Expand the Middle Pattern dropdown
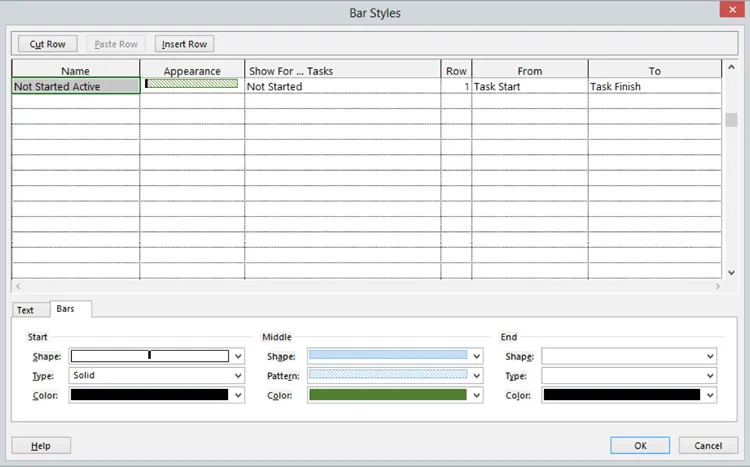This screenshot has width=750, height=467. point(476,376)
